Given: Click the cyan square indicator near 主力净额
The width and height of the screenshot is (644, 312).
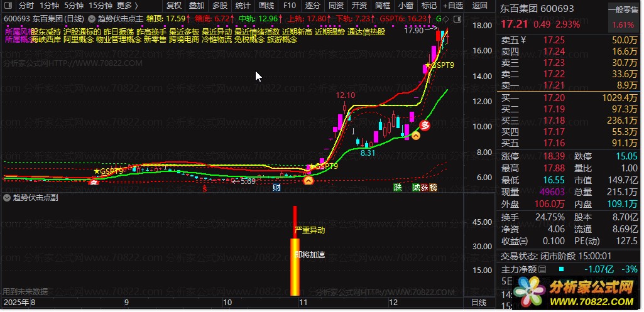Looking at the screenshot, I should (562, 269).
